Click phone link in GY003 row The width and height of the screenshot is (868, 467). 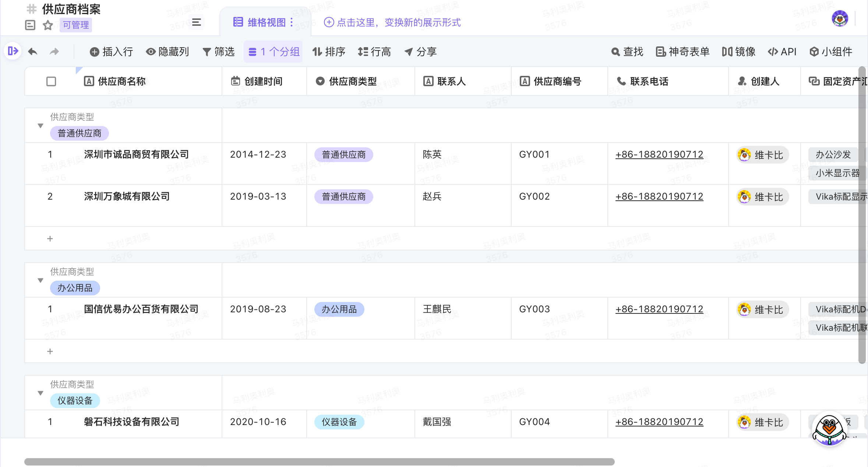coord(659,309)
